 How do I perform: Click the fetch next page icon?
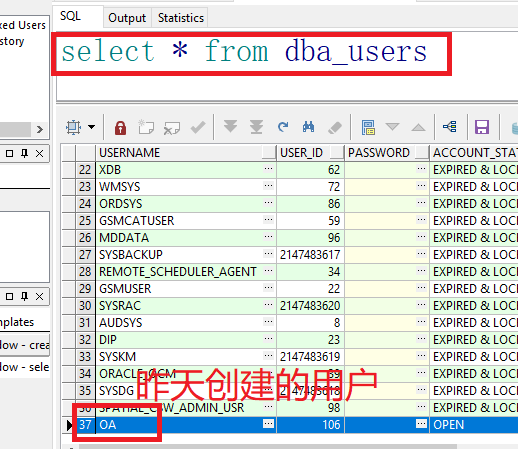230,127
